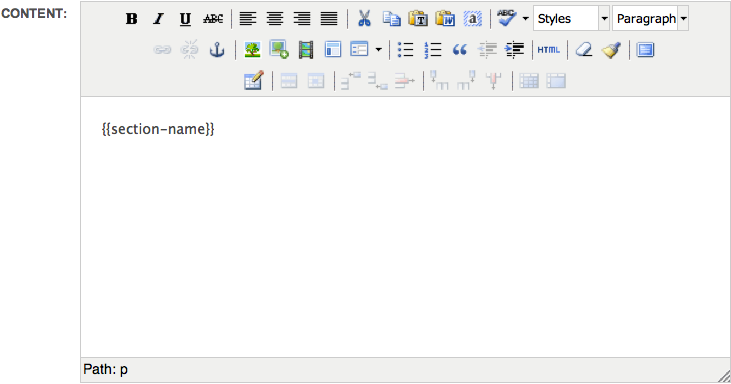Edit HTML source
The height and width of the screenshot is (384, 731).
click(549, 50)
